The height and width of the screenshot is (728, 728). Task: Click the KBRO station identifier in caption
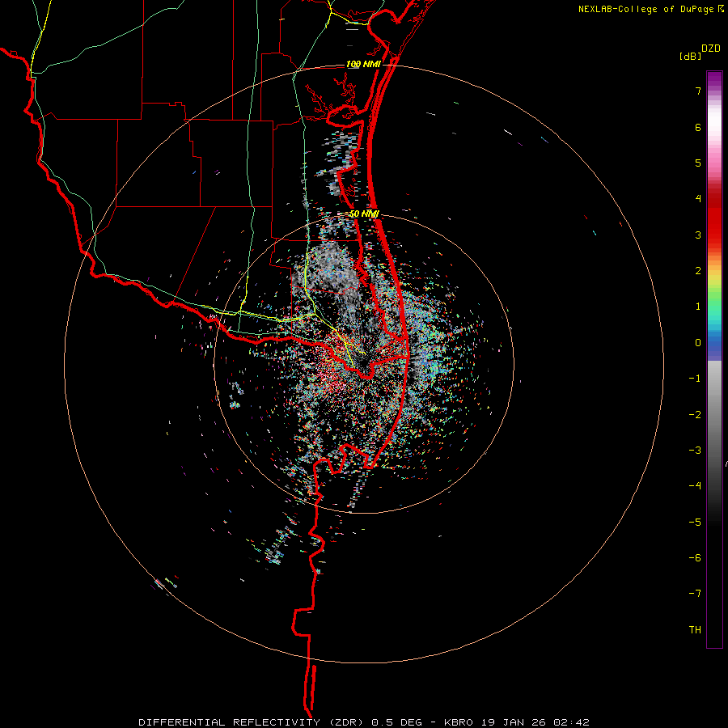coord(459,722)
